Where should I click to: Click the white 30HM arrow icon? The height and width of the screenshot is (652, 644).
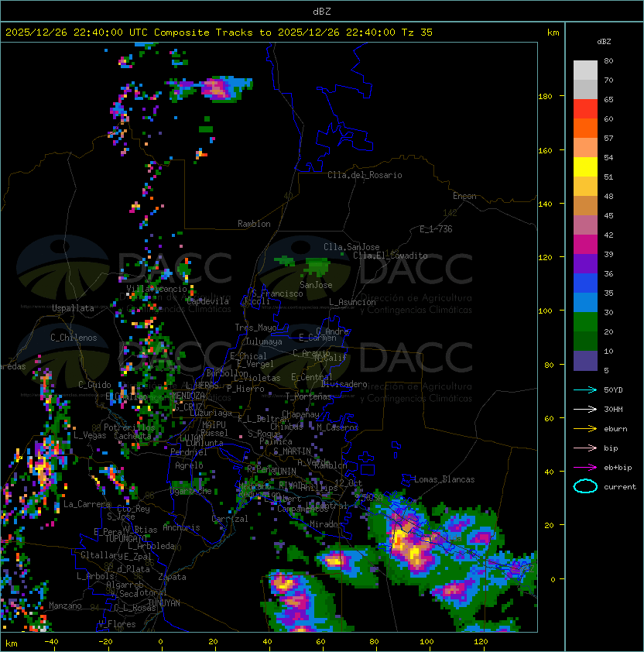(x=585, y=409)
